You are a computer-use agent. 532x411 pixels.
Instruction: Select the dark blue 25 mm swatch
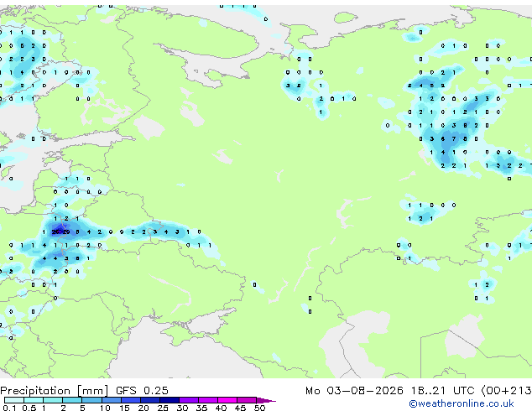pos(169,400)
